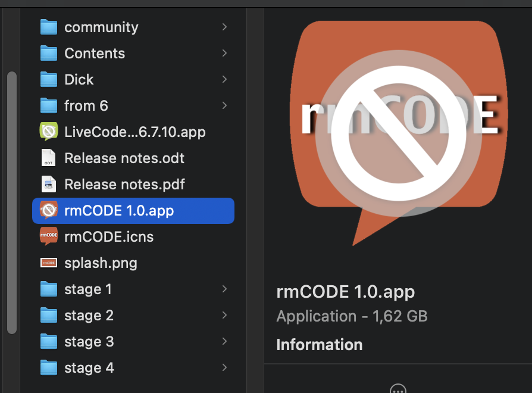Click the stage 2 folder icon
The width and height of the screenshot is (532, 393).
coord(49,315)
